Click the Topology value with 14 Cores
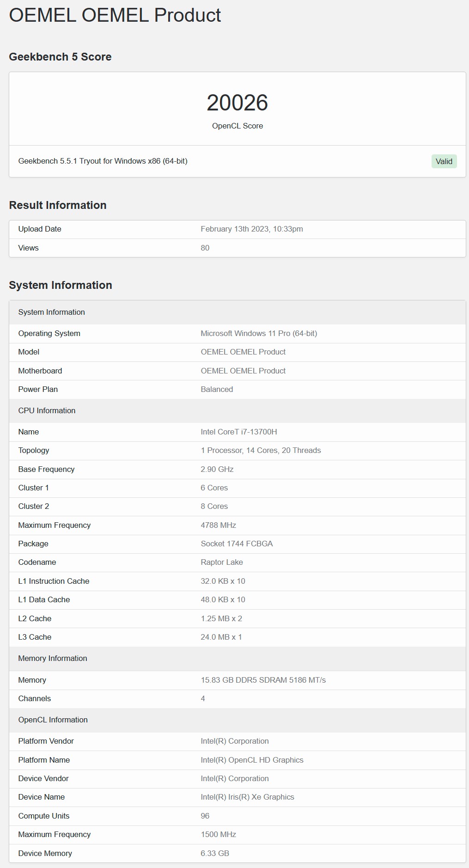The height and width of the screenshot is (868, 469). [x=261, y=451]
